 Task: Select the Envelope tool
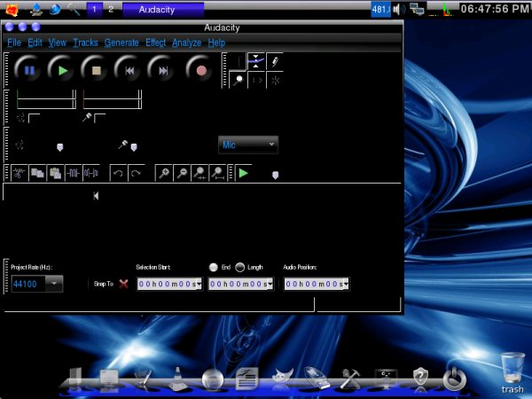coord(256,61)
